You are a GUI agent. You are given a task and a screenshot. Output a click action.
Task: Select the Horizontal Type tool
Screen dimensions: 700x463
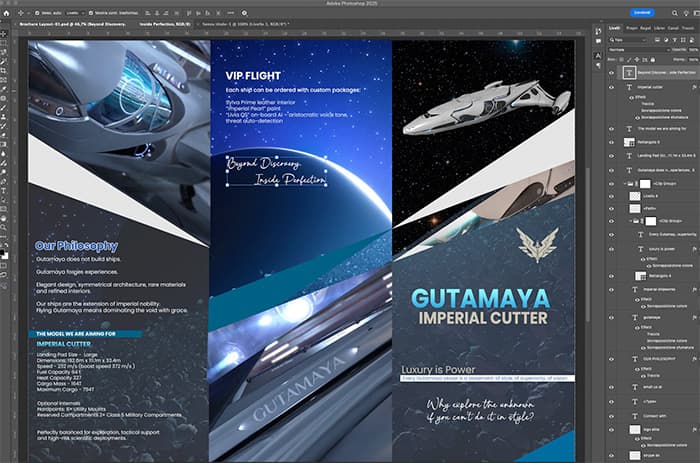[x=5, y=189]
